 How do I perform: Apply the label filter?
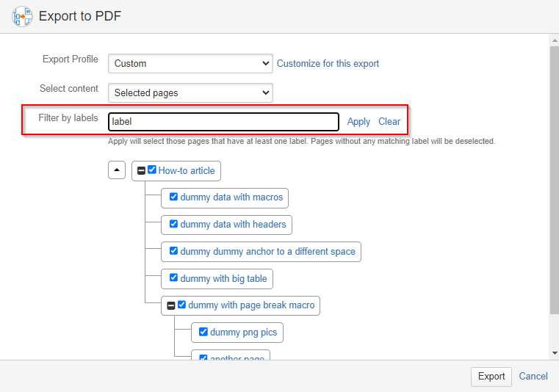pyautogui.click(x=358, y=122)
